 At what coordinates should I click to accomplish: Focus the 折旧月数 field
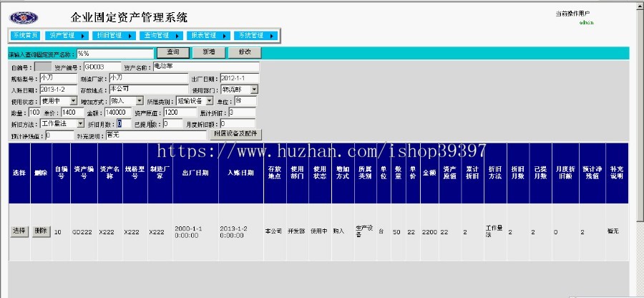coord(124,123)
